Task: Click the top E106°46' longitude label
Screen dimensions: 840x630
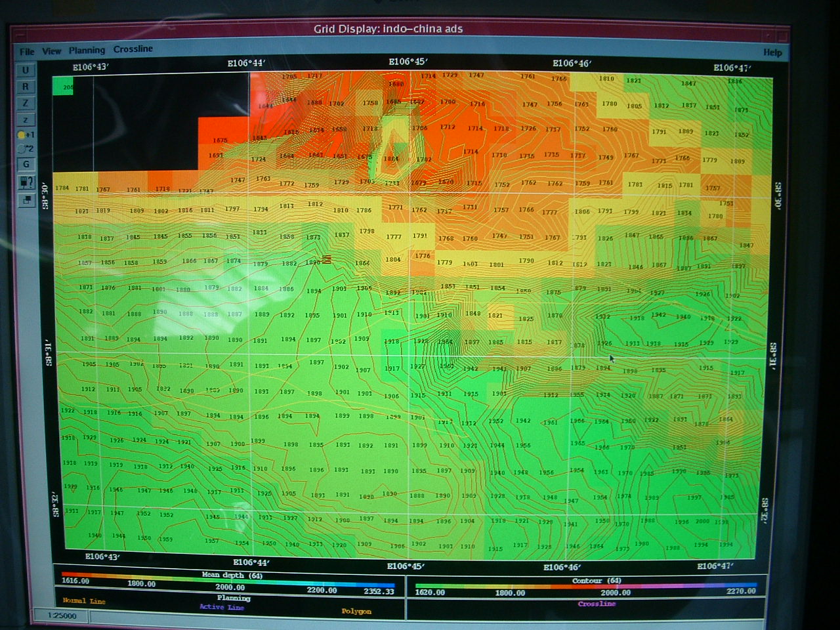Action: click(x=572, y=64)
